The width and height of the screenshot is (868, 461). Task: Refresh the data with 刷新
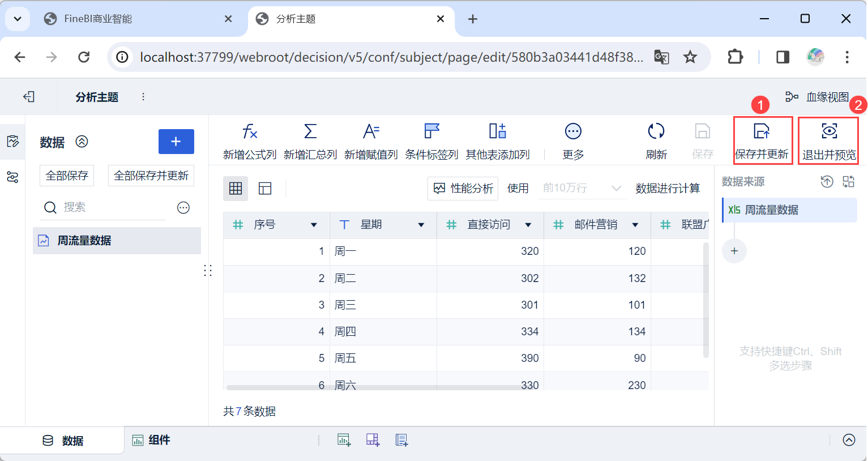pyautogui.click(x=656, y=140)
